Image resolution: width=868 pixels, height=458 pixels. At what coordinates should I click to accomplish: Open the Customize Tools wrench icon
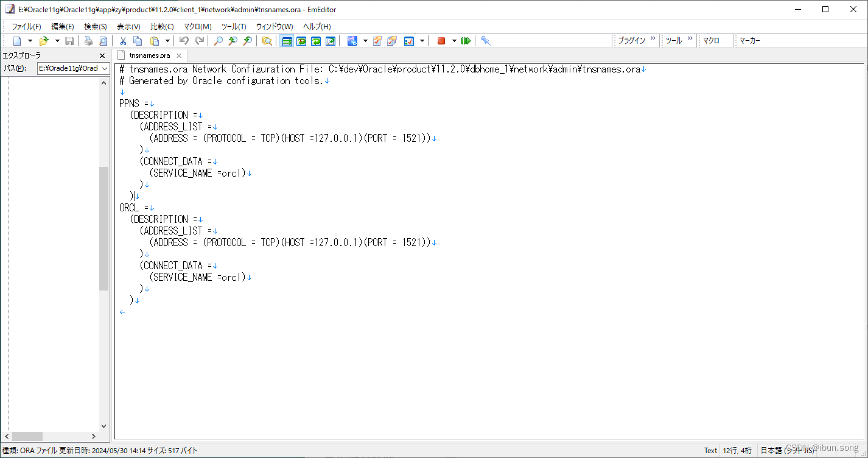(485, 41)
